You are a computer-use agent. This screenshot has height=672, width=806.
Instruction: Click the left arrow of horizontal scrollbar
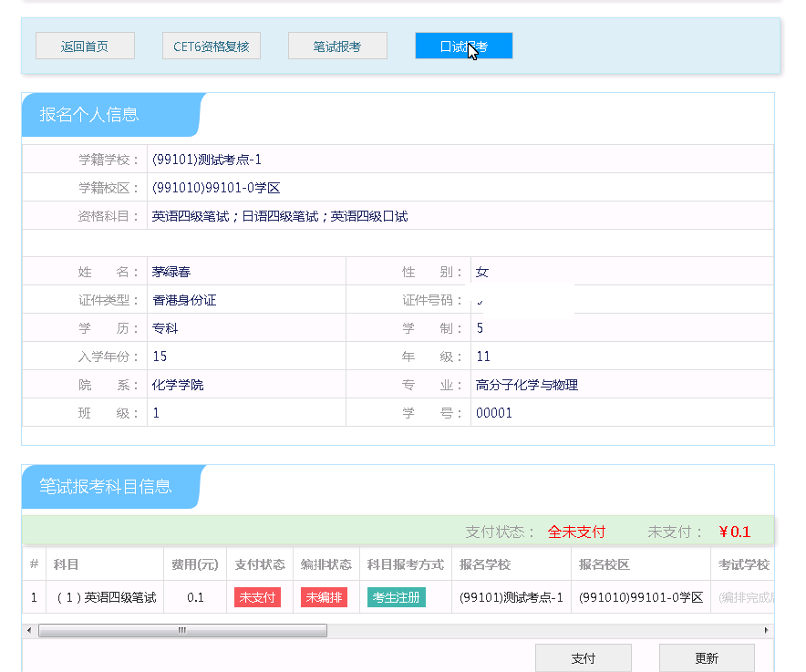point(29,630)
